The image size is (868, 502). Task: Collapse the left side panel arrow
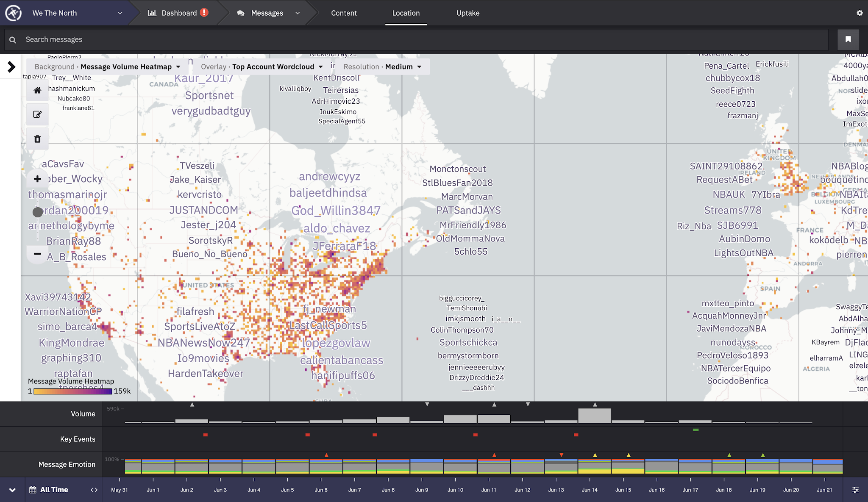11,66
